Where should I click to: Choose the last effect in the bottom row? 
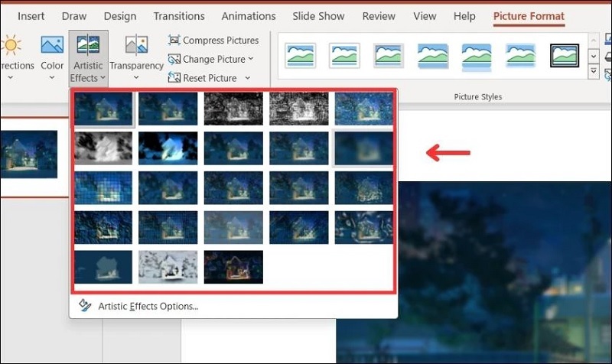pyautogui.click(x=233, y=267)
